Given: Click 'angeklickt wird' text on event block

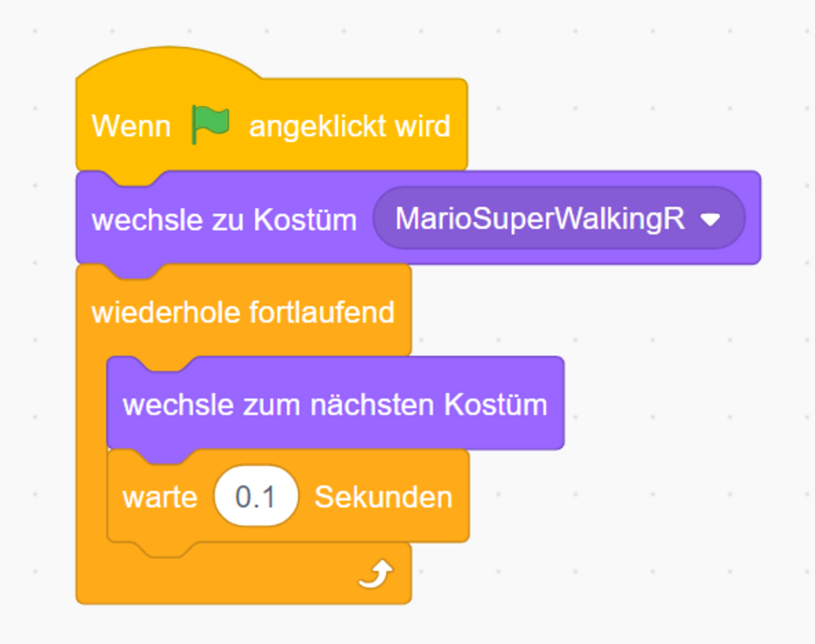Looking at the screenshot, I should pyautogui.click(x=350, y=126).
